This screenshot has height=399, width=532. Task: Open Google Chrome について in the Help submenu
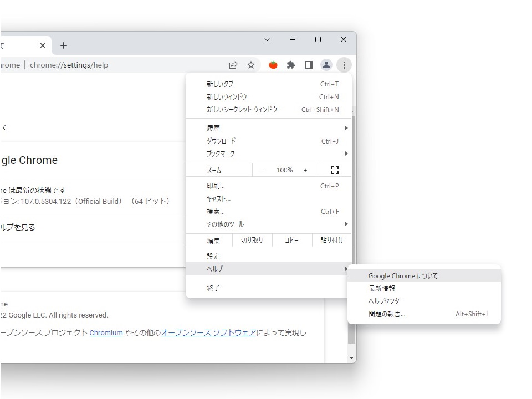pos(403,275)
